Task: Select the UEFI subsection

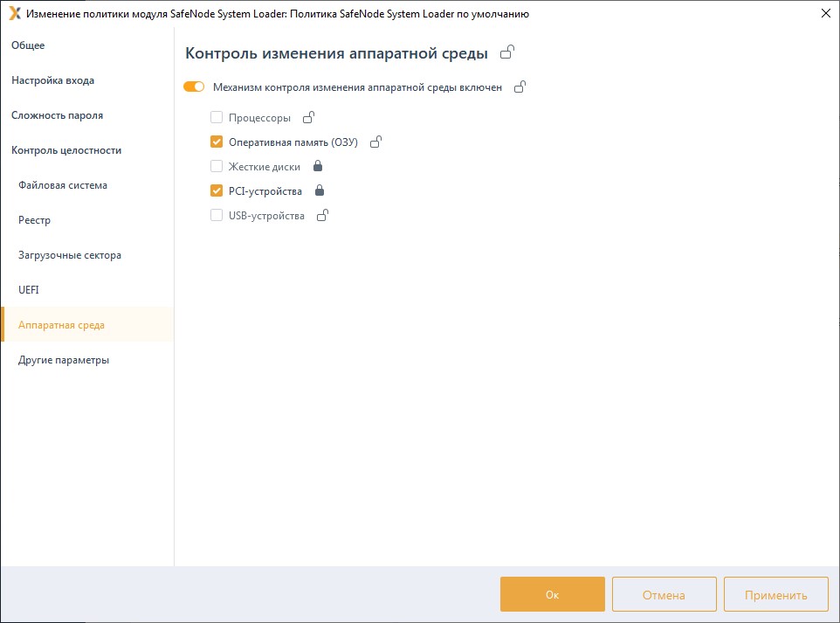Action: (x=86, y=290)
